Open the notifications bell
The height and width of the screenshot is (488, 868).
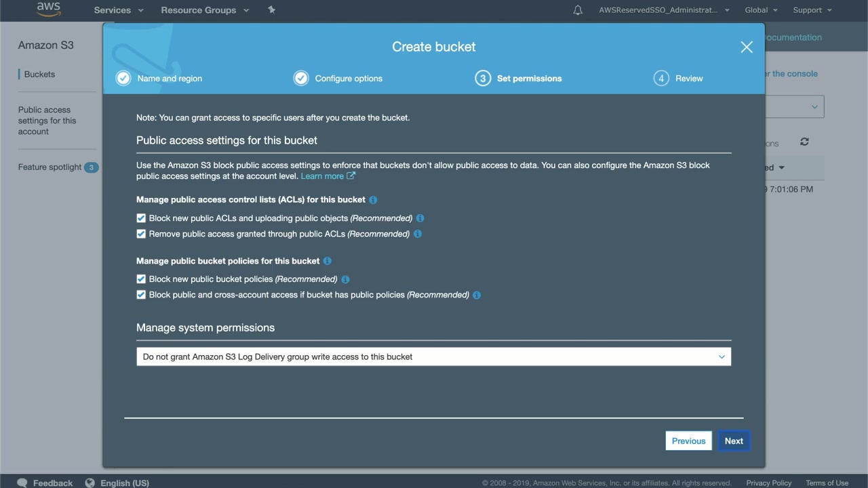(x=578, y=10)
